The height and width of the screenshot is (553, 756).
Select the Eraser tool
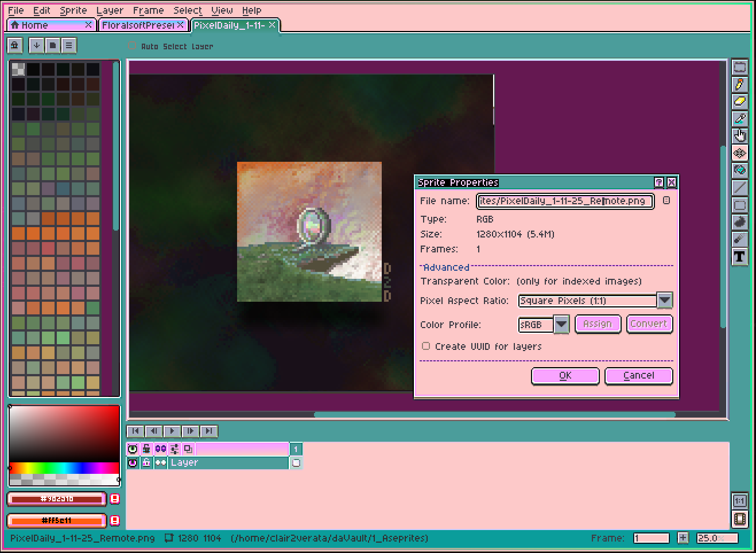click(x=739, y=102)
